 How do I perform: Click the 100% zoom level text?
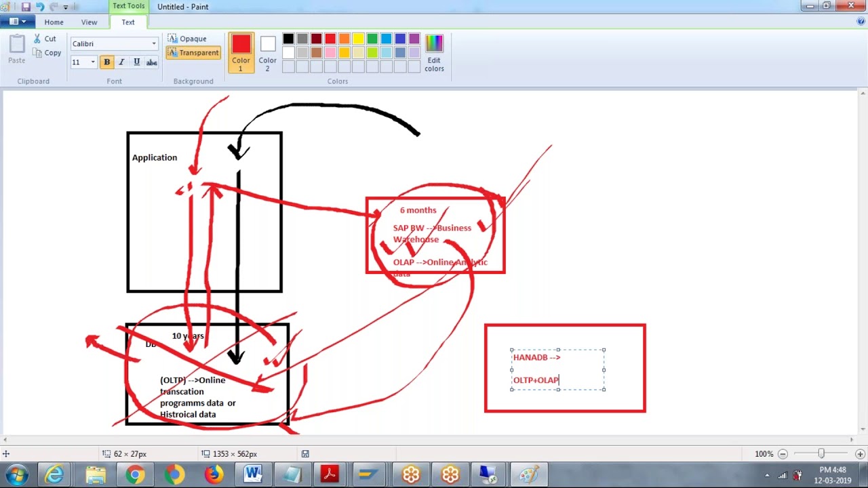pos(764,454)
